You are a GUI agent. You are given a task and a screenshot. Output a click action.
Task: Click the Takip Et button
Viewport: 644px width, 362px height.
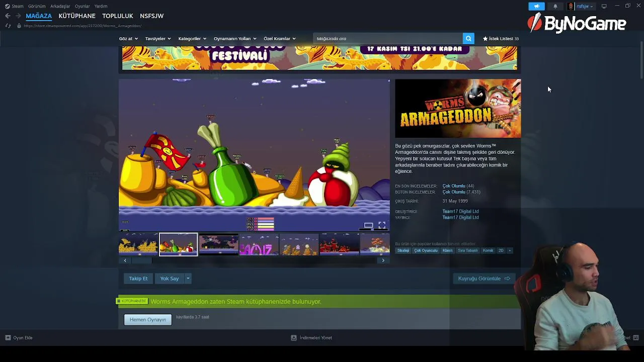138,279
